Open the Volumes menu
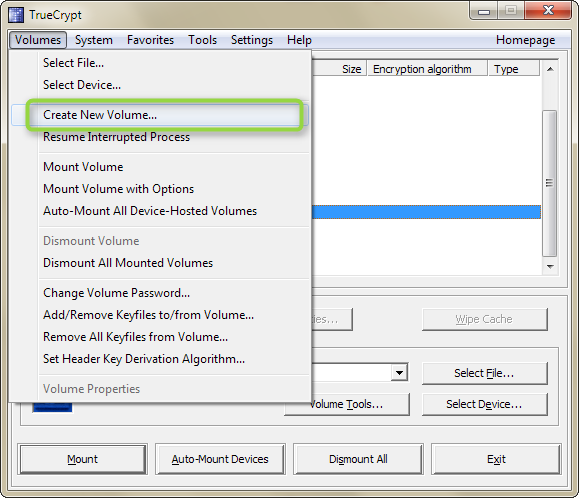This screenshot has width=579, height=498. point(38,40)
